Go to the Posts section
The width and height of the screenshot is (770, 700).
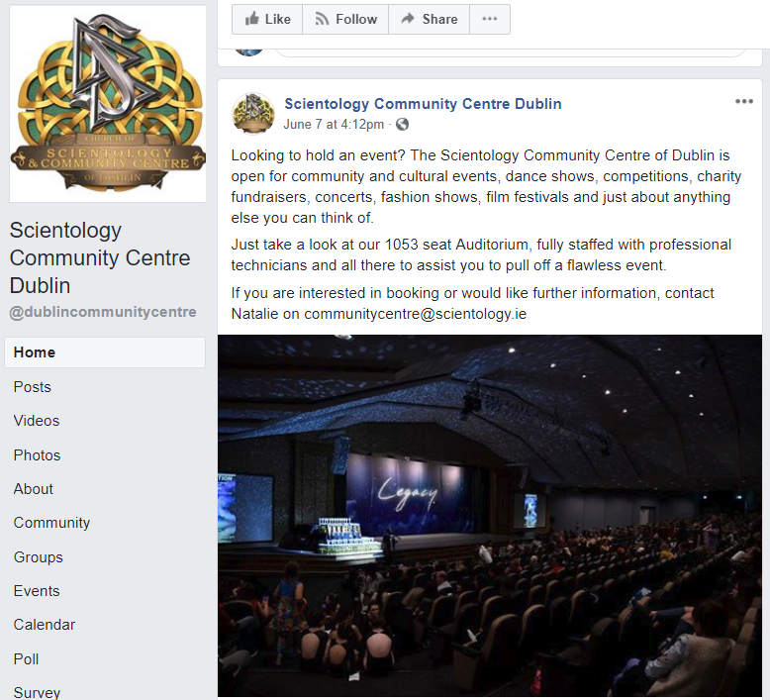pos(33,387)
